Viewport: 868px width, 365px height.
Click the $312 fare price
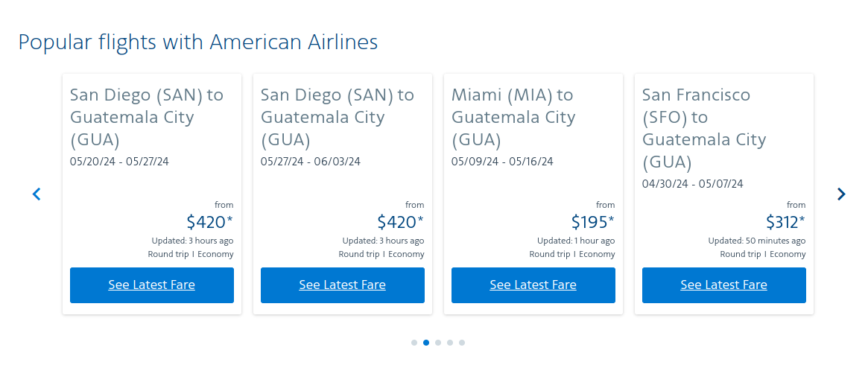click(785, 222)
